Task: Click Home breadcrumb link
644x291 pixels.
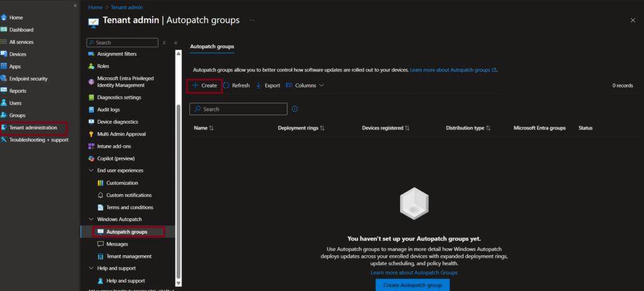Action: coord(96,8)
